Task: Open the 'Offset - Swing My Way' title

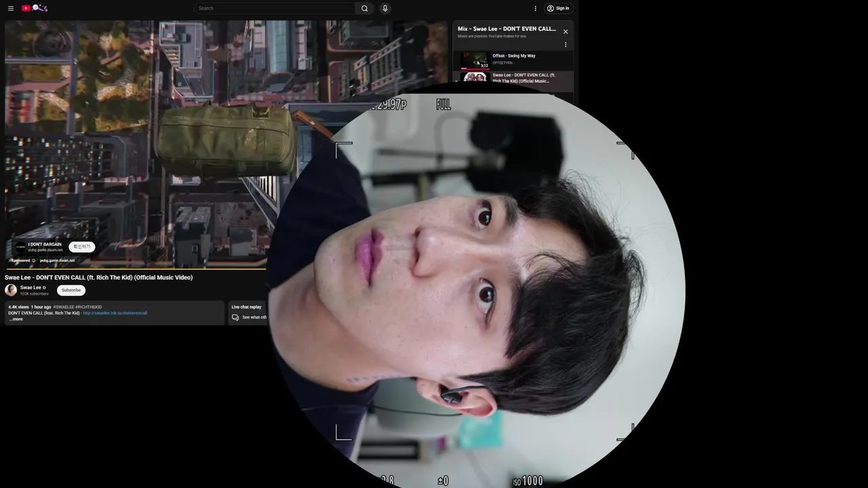Action: click(514, 56)
